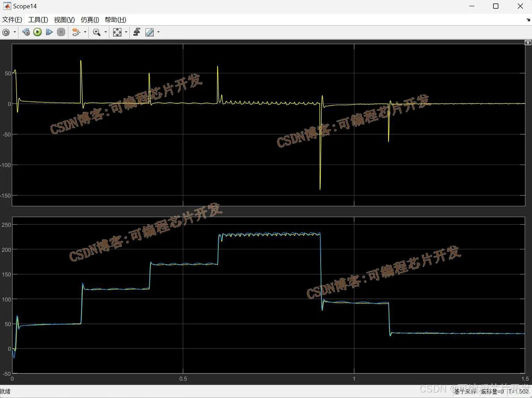Expand the configuration properties dropdown arrow
The image size is (532, 398).
[x=15, y=32]
